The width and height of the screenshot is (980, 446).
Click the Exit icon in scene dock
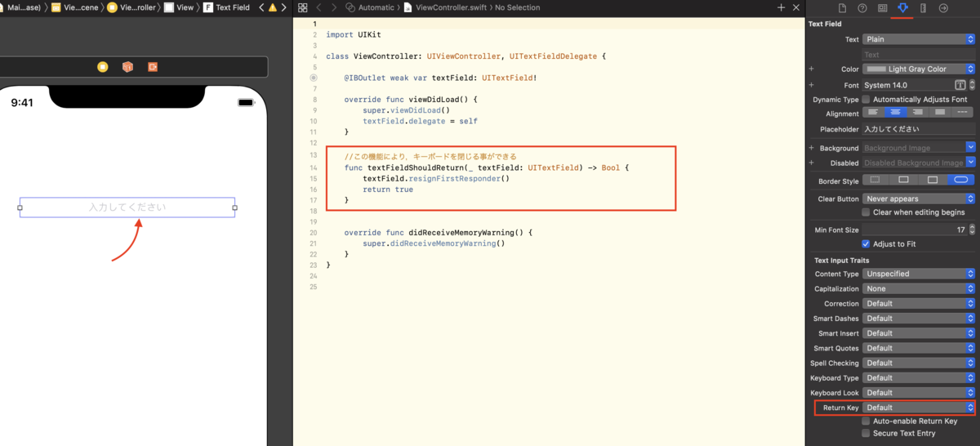tap(153, 67)
